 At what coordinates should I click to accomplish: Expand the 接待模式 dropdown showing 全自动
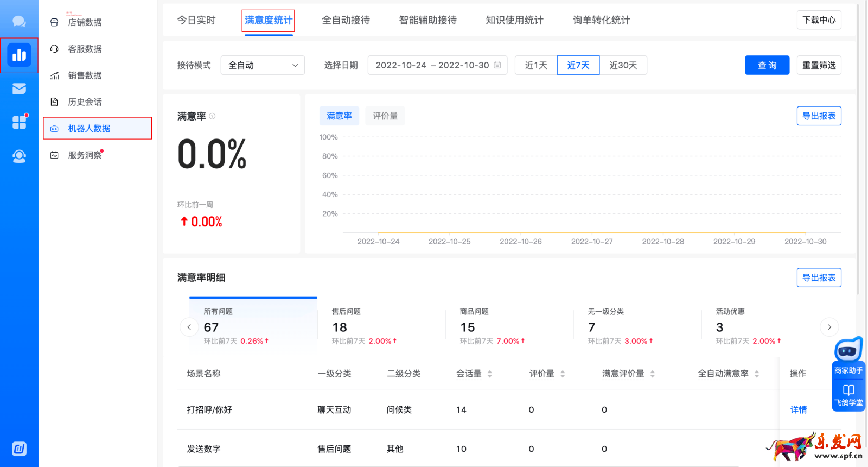[x=263, y=65]
